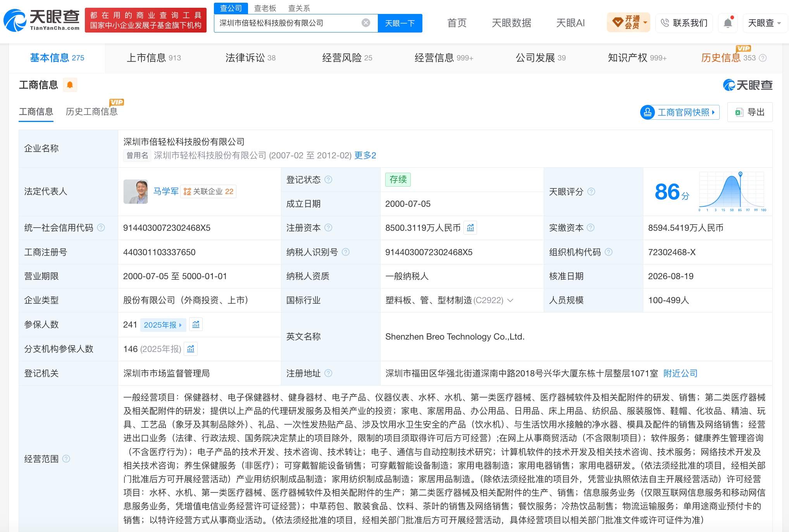The height and width of the screenshot is (532, 789).
Task: Show help for 实缴资本 question mark
Action: tap(591, 228)
